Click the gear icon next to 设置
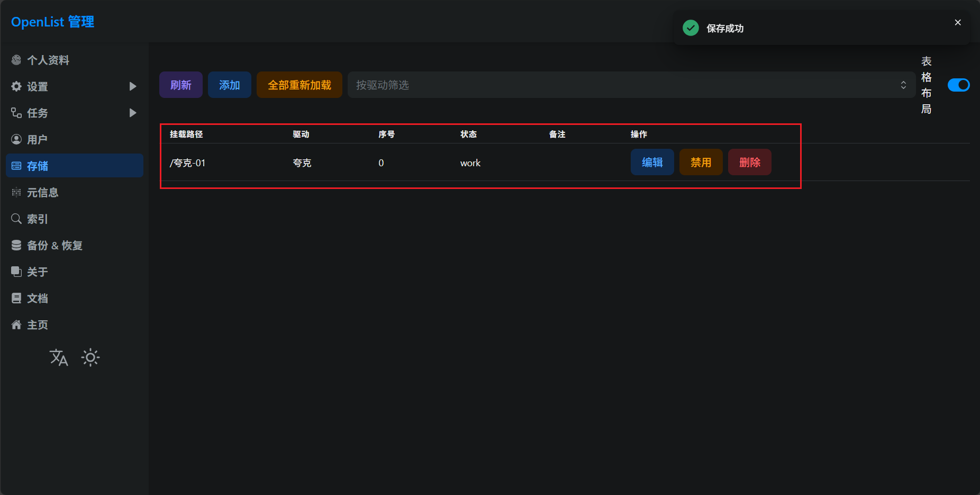 click(16, 87)
